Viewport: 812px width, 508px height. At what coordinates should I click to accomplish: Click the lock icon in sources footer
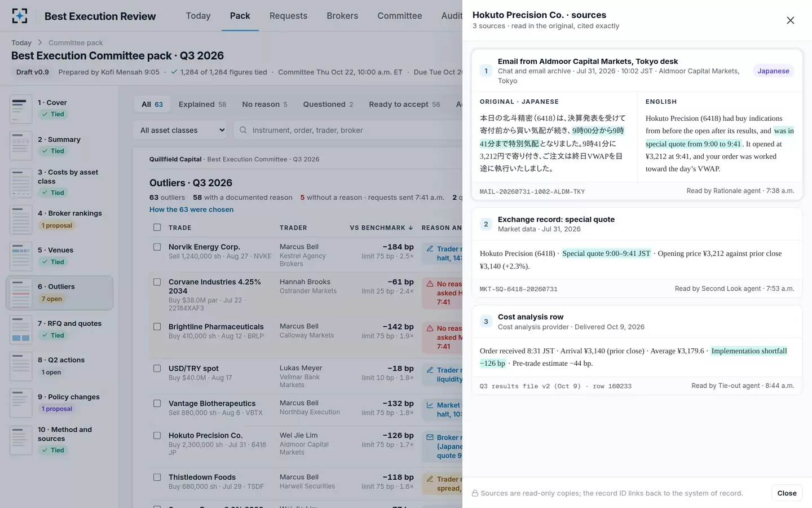[x=475, y=493]
